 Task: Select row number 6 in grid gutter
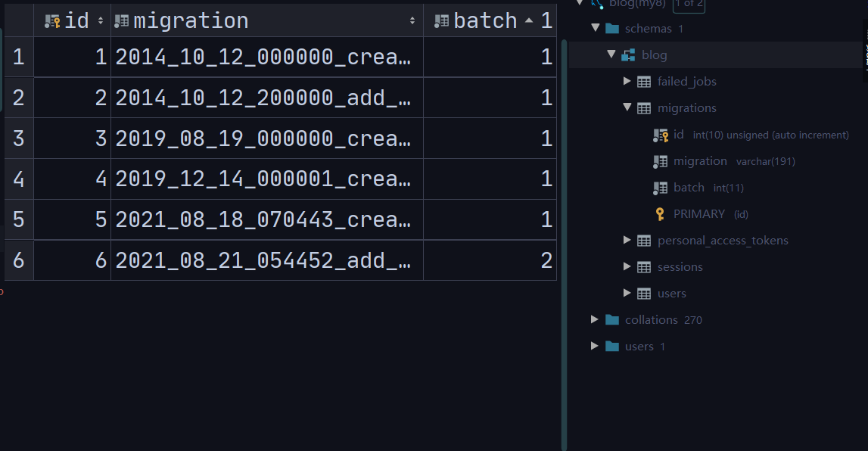pos(19,260)
